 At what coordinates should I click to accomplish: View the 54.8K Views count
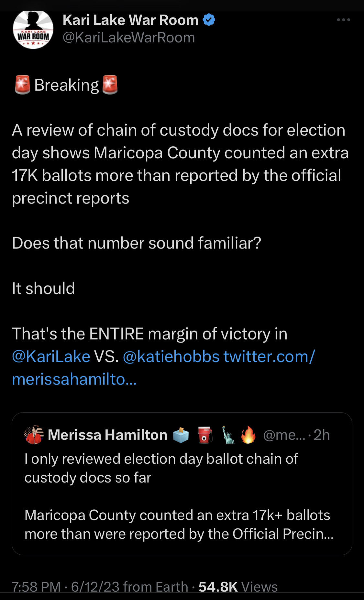point(238,586)
